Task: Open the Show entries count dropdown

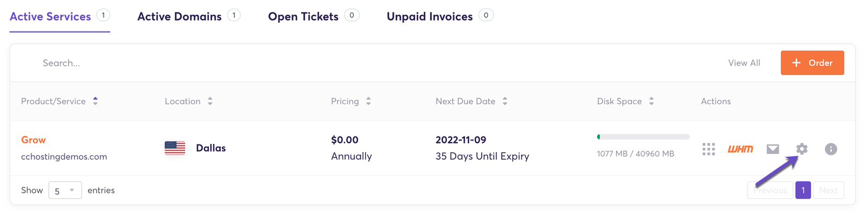Action: click(x=65, y=190)
